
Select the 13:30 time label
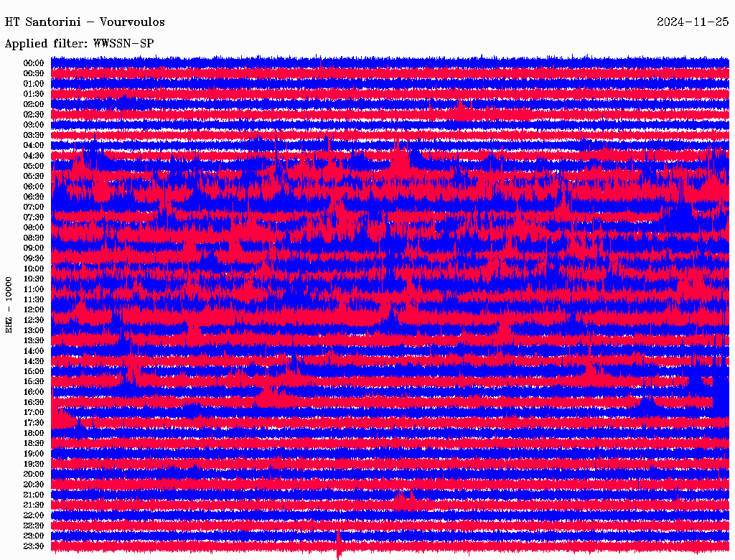click(34, 340)
